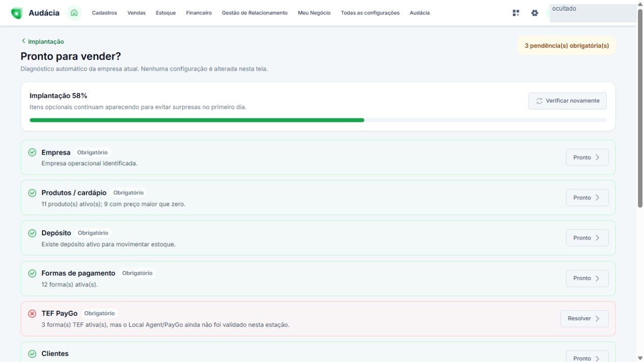
Task: Click the 'ocultado' user account area
Action: coord(593,13)
